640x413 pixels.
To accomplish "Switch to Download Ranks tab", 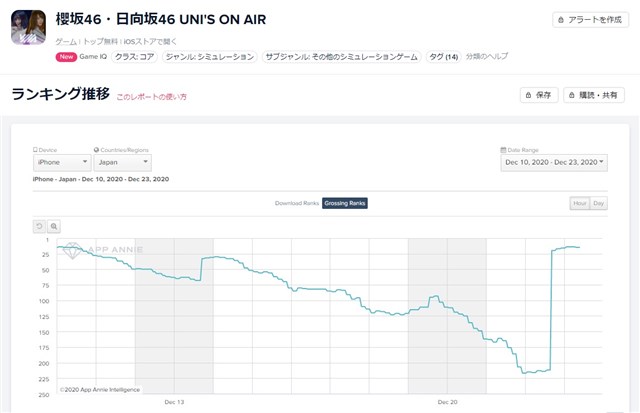I will click(297, 203).
